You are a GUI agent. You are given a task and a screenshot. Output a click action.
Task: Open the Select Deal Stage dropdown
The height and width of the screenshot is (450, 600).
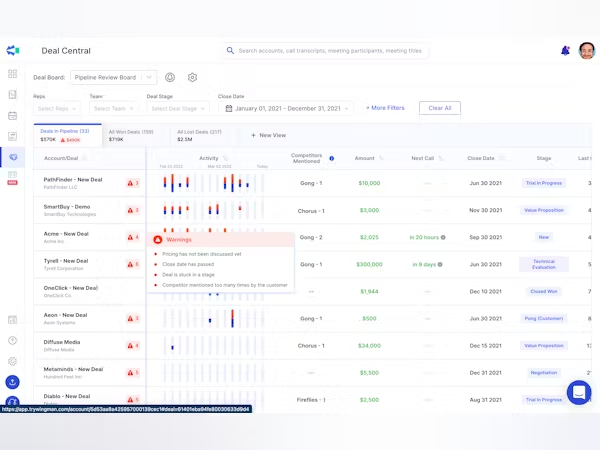tap(177, 108)
